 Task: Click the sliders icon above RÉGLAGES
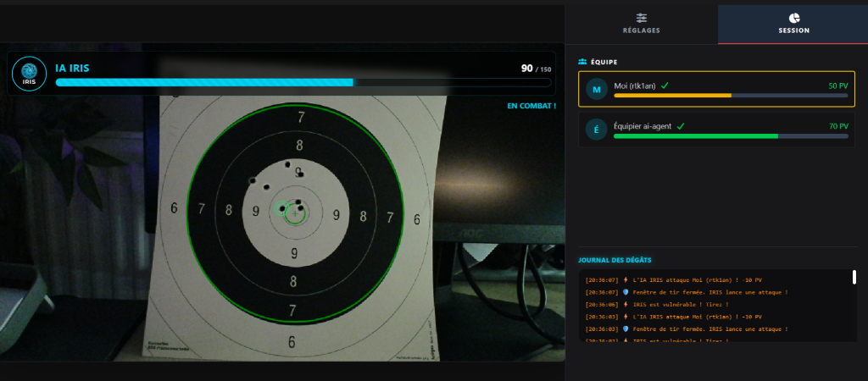tap(641, 18)
